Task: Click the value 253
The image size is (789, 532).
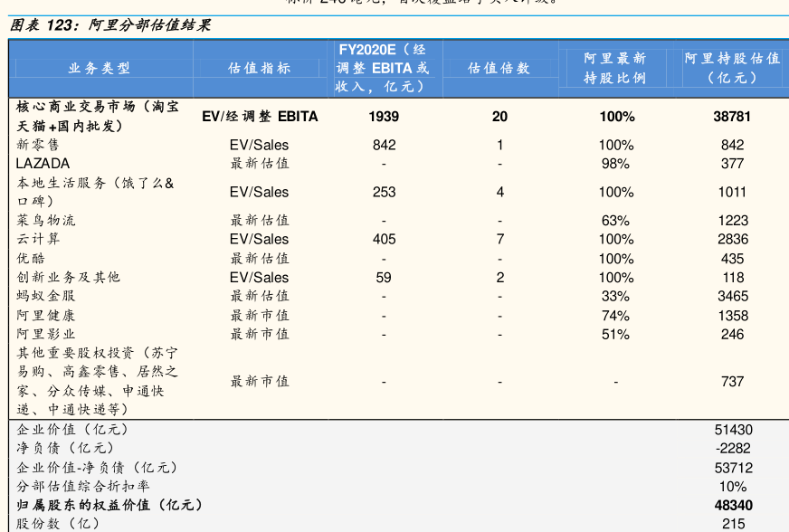Action: (x=384, y=193)
